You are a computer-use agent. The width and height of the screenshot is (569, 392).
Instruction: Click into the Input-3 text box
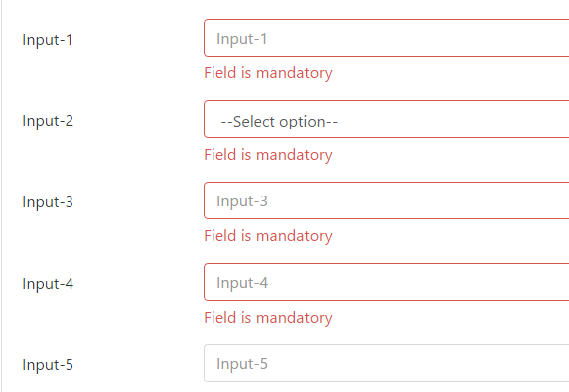(x=386, y=200)
